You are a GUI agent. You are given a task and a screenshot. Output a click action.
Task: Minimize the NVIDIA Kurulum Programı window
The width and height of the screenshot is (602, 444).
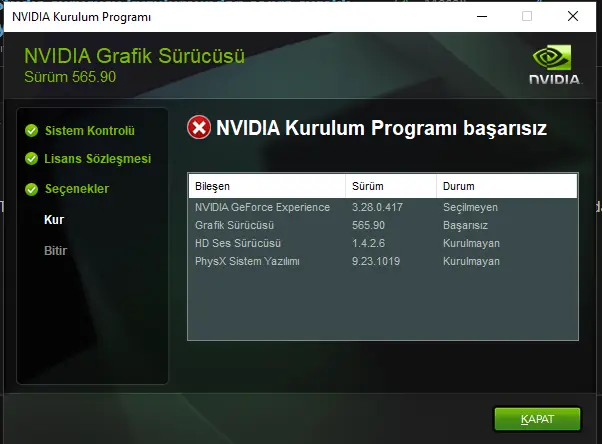tap(482, 17)
